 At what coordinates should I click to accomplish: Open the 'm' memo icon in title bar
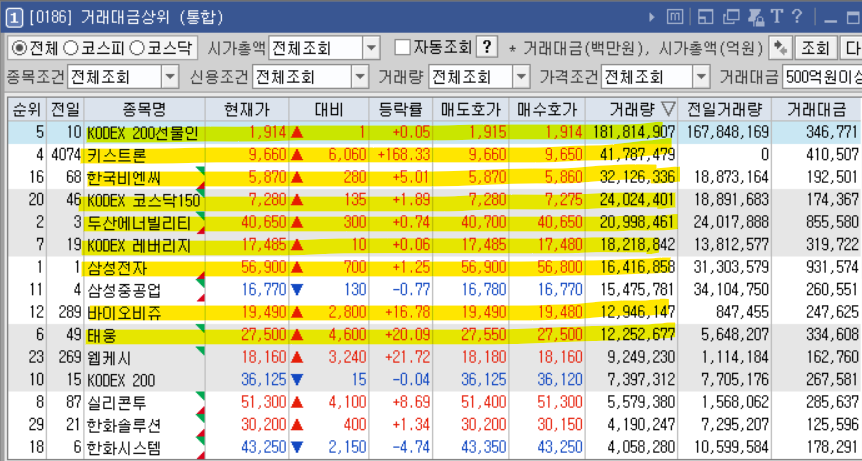click(675, 17)
